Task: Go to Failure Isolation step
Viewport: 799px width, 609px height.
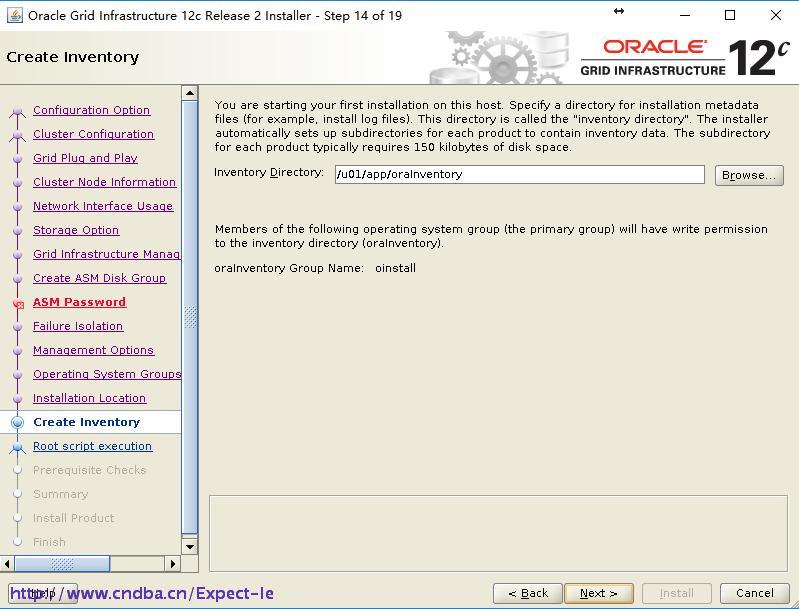Action: click(78, 326)
